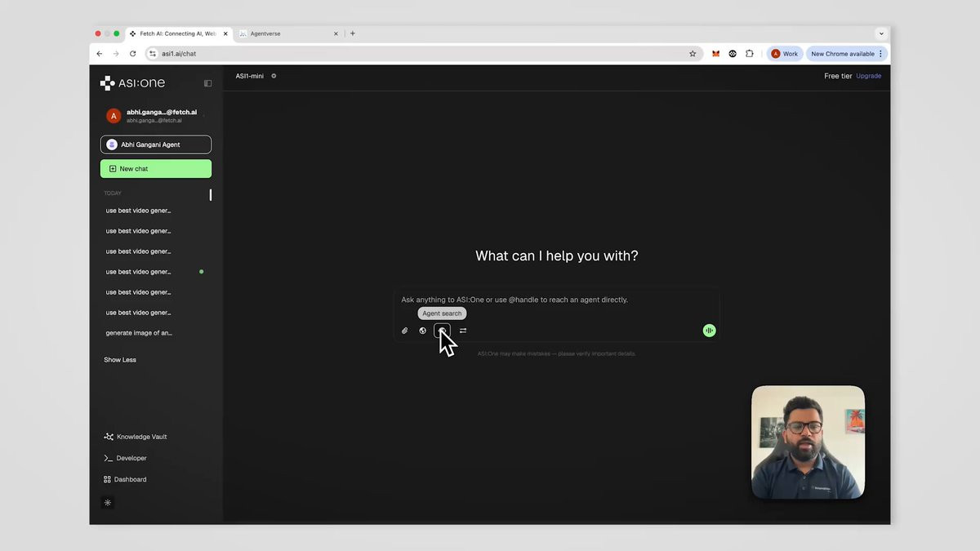Image resolution: width=980 pixels, height=551 pixels.
Task: Open Knowledge Vault
Action: pyautogui.click(x=136, y=437)
